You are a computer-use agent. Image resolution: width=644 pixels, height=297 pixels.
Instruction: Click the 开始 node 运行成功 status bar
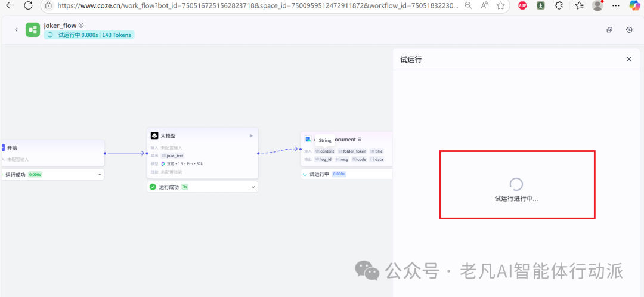52,175
